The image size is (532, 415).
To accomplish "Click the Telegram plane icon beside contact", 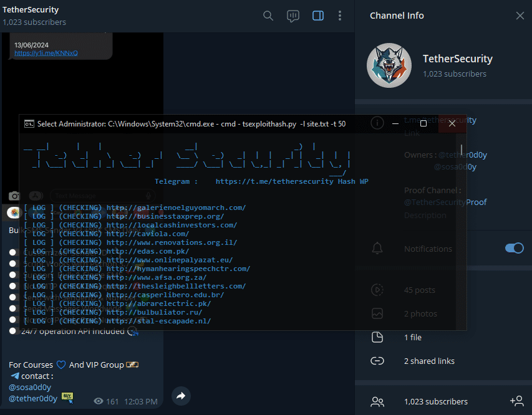I will (15, 376).
